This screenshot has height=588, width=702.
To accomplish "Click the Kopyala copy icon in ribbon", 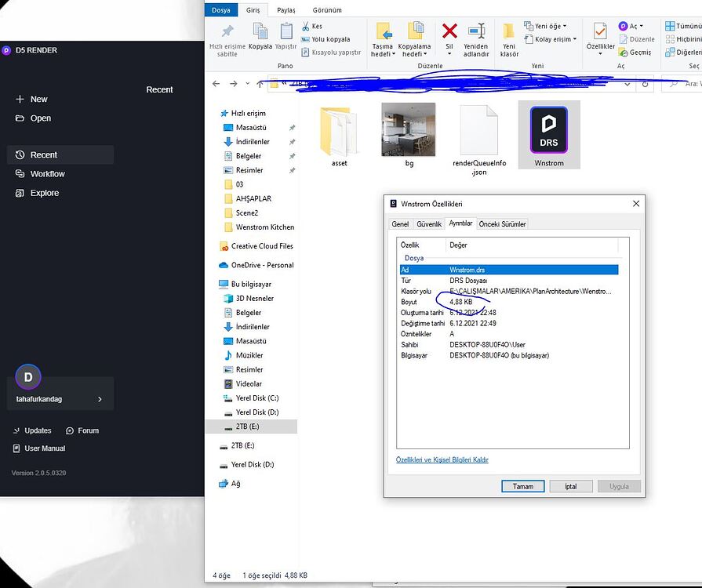I will [x=260, y=31].
